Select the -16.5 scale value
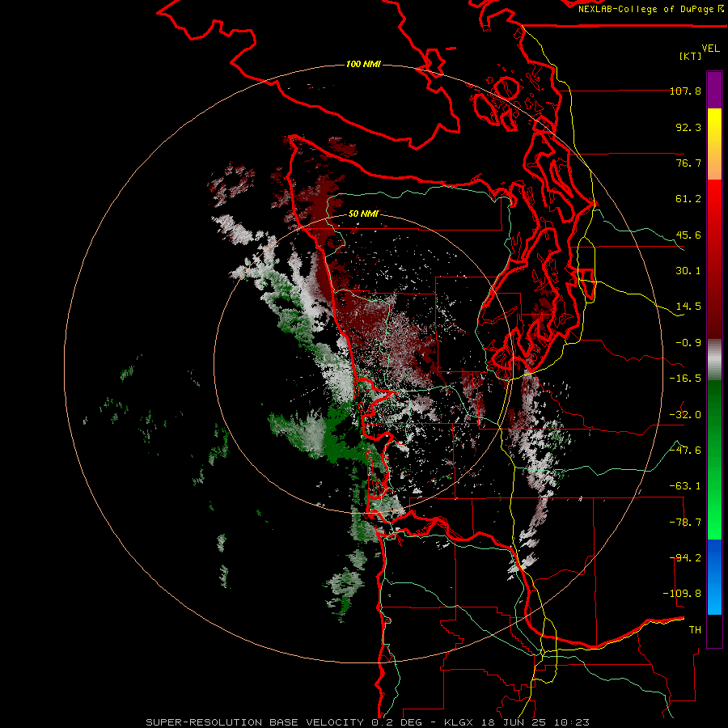 685,379
